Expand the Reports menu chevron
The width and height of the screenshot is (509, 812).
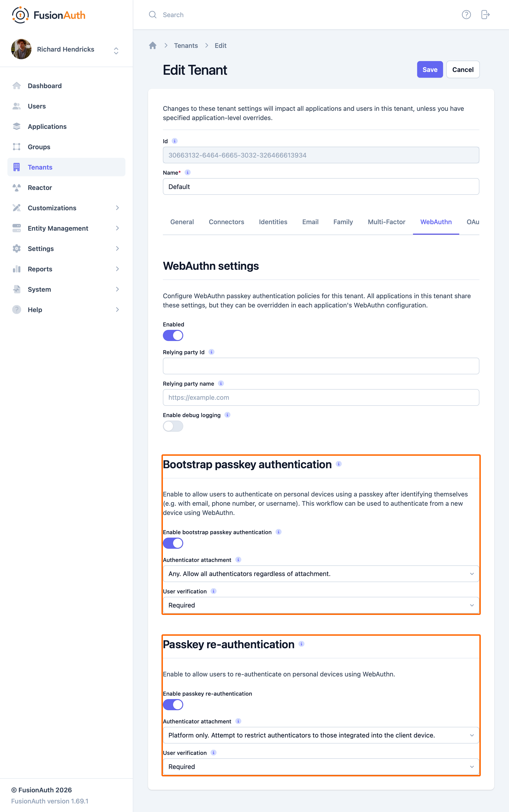coord(117,269)
